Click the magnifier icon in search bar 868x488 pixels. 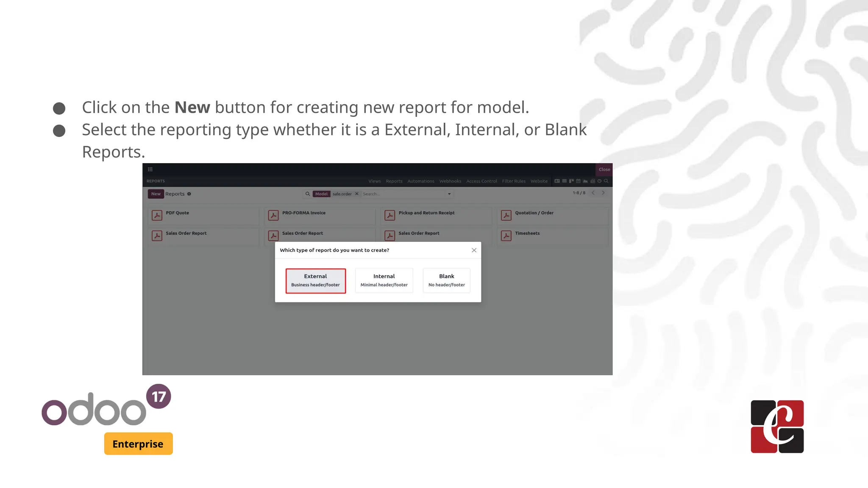(308, 194)
